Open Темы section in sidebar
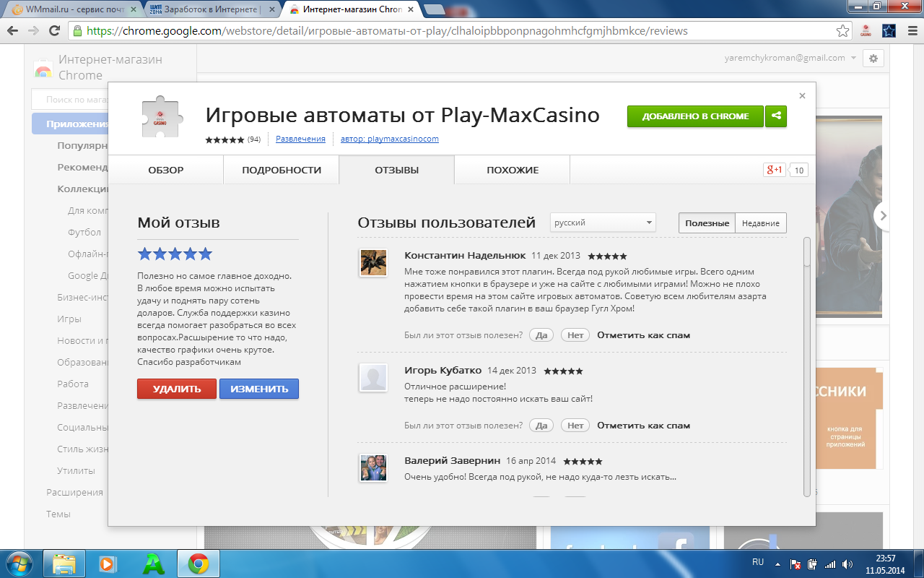This screenshot has height=578, width=924. coord(58,514)
